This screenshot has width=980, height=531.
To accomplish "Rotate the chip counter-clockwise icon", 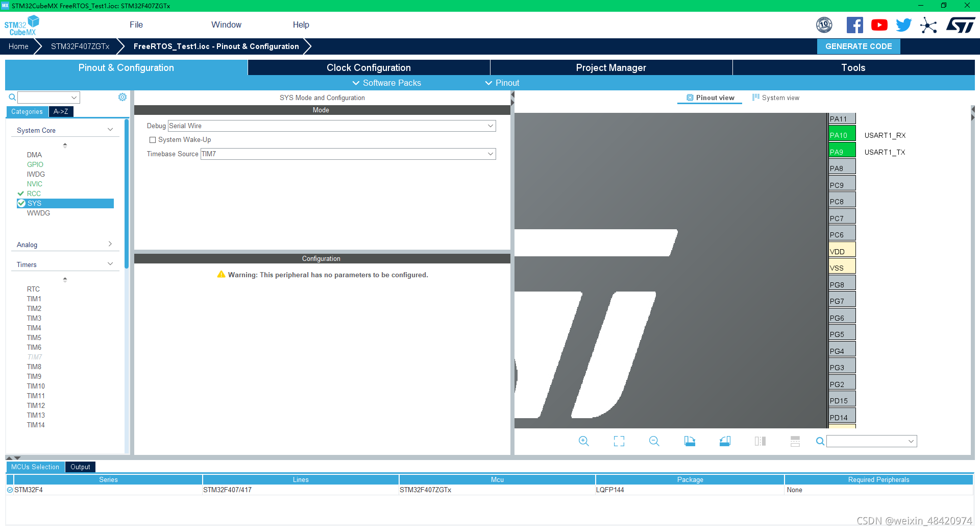I will click(x=725, y=441).
